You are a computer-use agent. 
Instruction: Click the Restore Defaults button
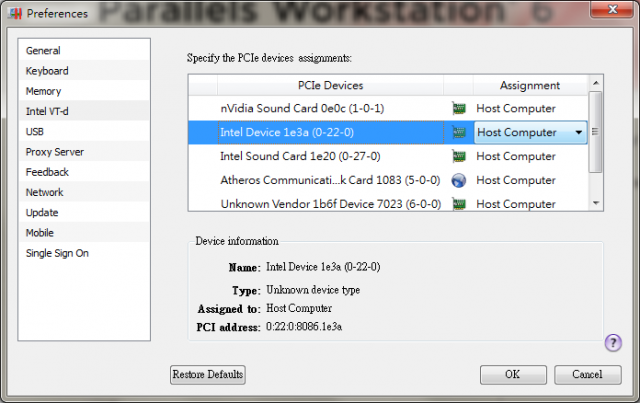pos(208,374)
